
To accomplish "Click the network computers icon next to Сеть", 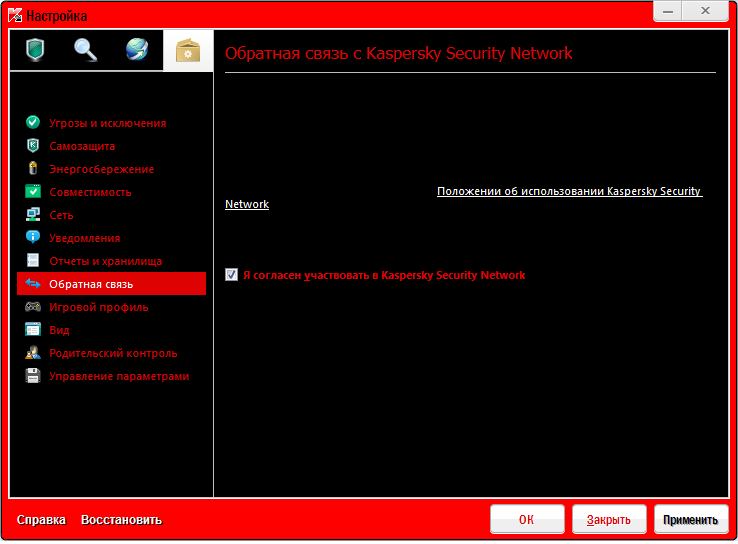I will (x=33, y=215).
